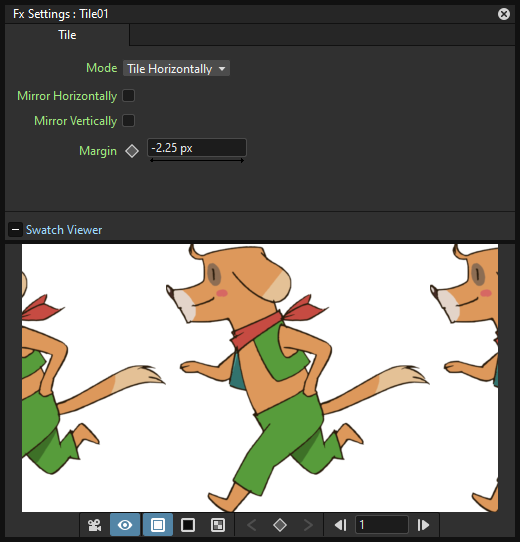Enable Mirror Horizontally checkbox
This screenshot has width=520, height=542.
[129, 96]
